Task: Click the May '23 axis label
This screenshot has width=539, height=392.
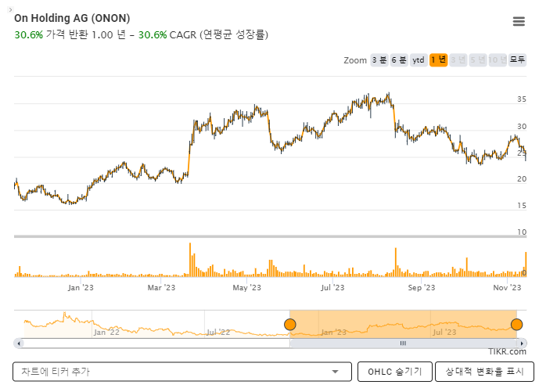Action: (246, 288)
